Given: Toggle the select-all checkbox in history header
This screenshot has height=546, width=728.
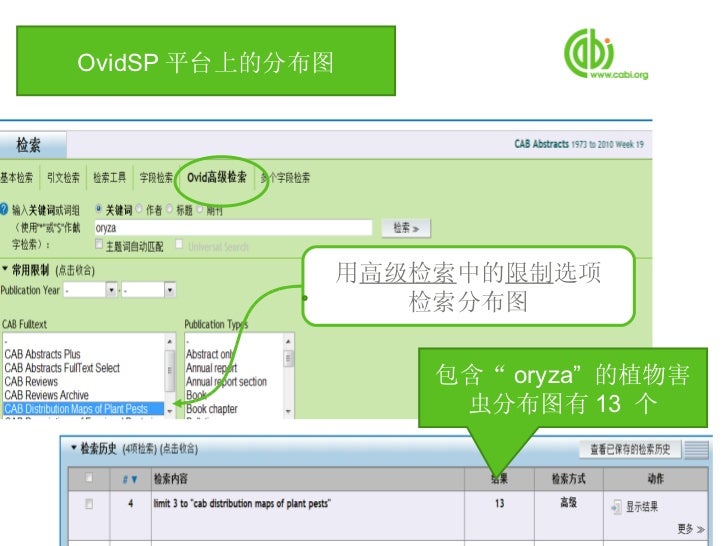Looking at the screenshot, I should tap(89, 478).
